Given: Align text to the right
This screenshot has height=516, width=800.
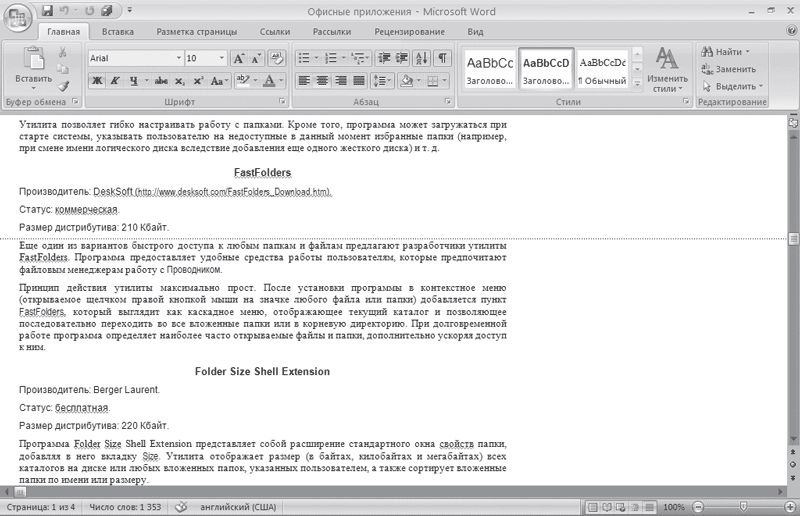Looking at the screenshot, I should pos(340,81).
